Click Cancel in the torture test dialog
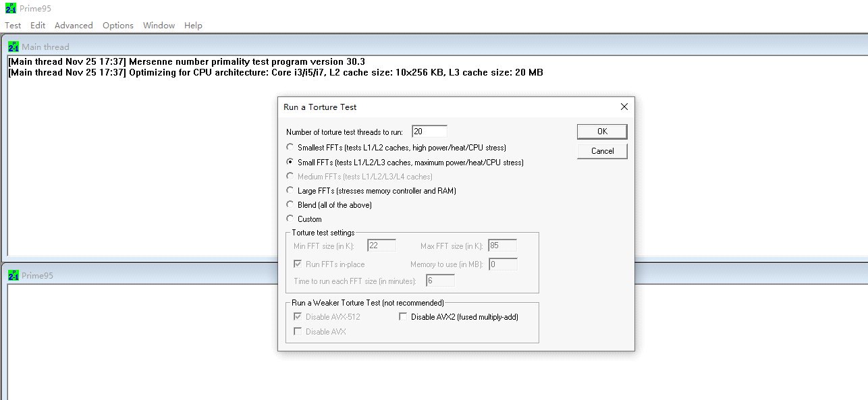This screenshot has height=400, width=868. tap(602, 150)
